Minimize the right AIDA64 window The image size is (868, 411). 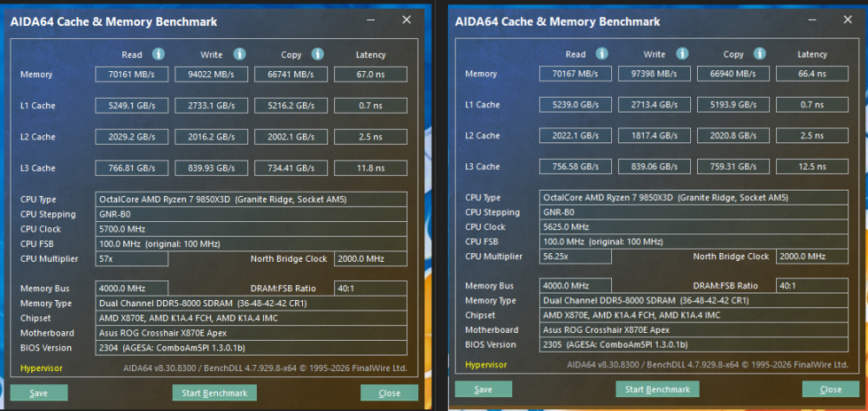[812, 21]
